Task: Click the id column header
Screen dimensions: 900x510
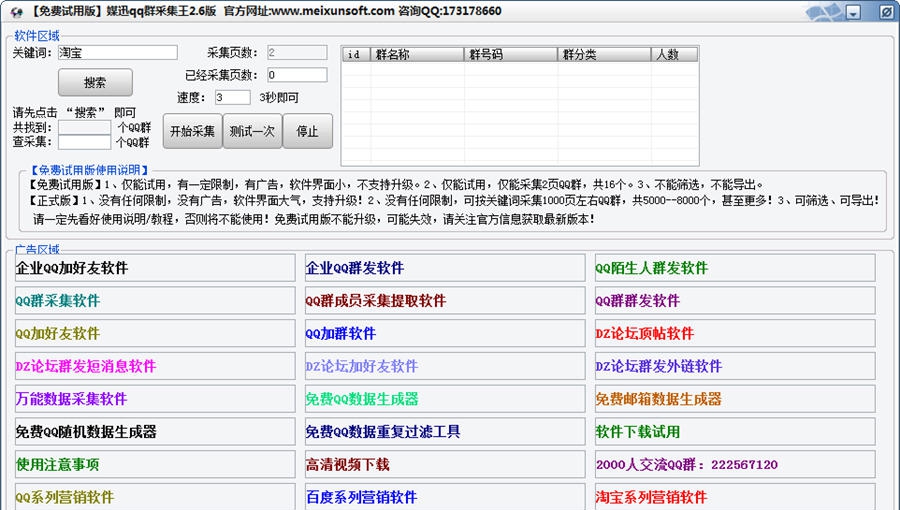Action: [x=356, y=54]
